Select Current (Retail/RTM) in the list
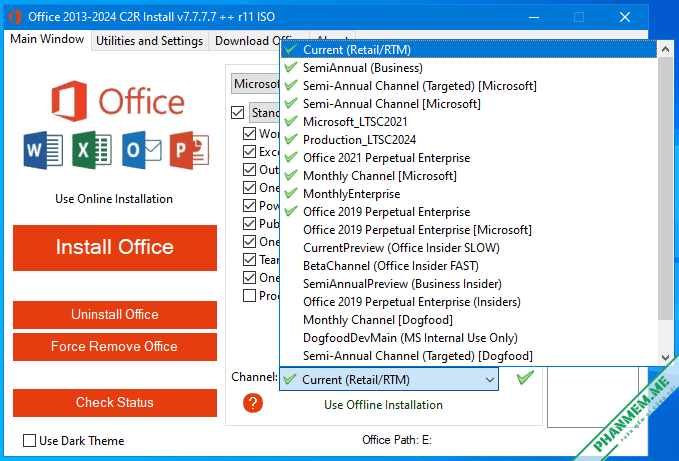Image resolution: width=679 pixels, height=461 pixels. click(469, 50)
